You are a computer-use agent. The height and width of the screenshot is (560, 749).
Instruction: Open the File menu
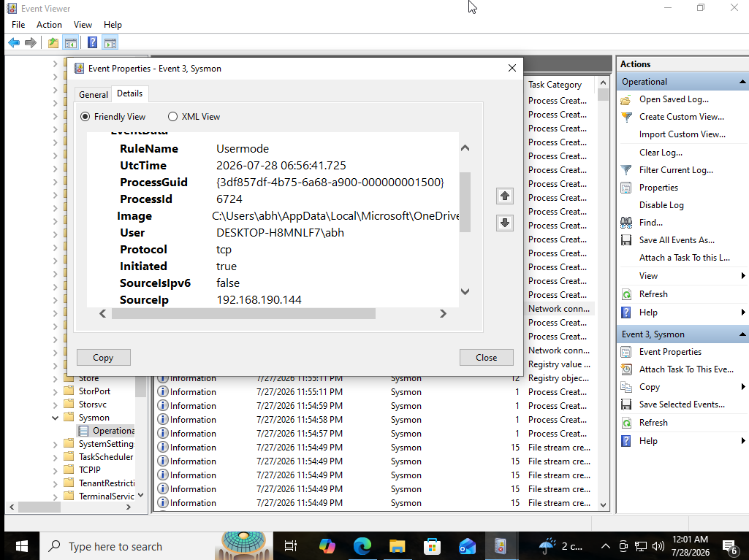click(x=18, y=25)
